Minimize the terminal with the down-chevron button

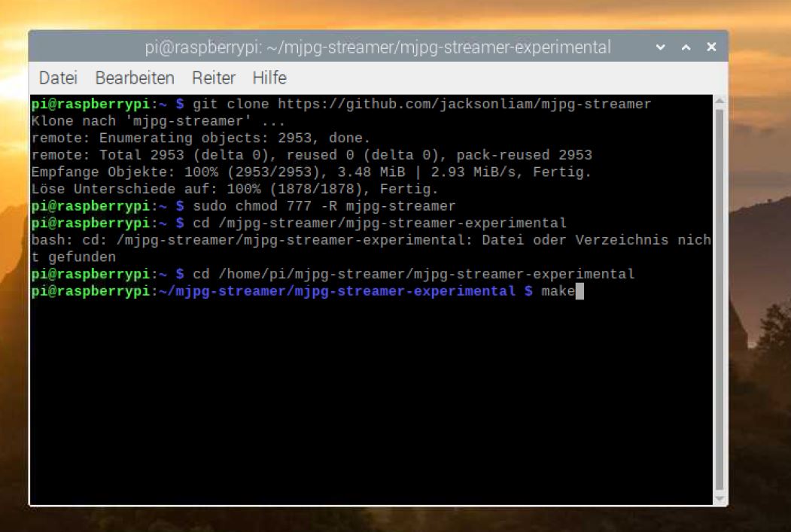[x=660, y=47]
